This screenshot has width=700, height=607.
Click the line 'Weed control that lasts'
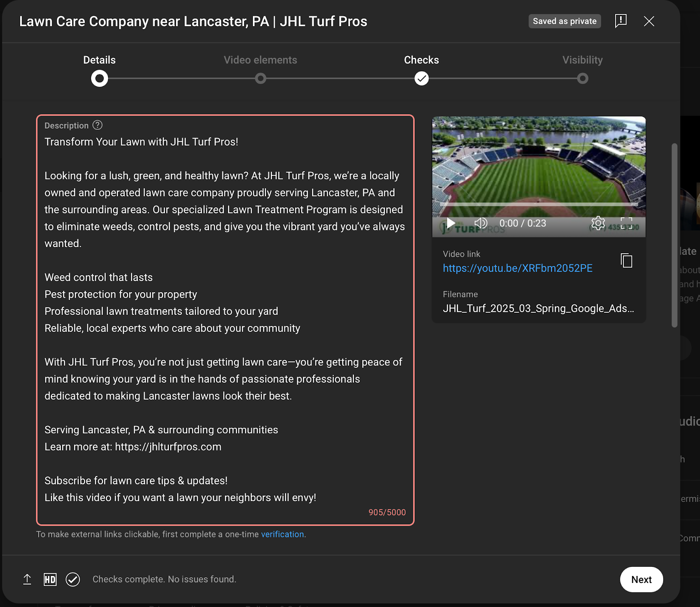click(x=98, y=278)
